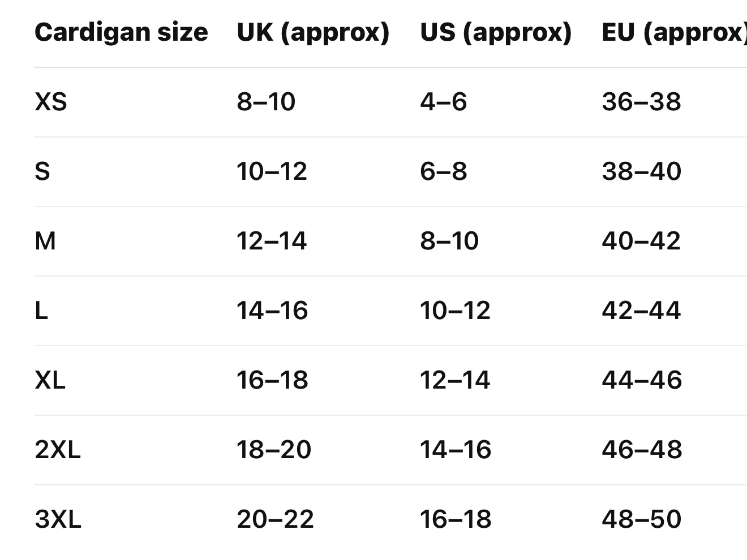Screen dimensions: 747x560
Task: Click the UK 18–20 cell
Action: [x=274, y=450]
